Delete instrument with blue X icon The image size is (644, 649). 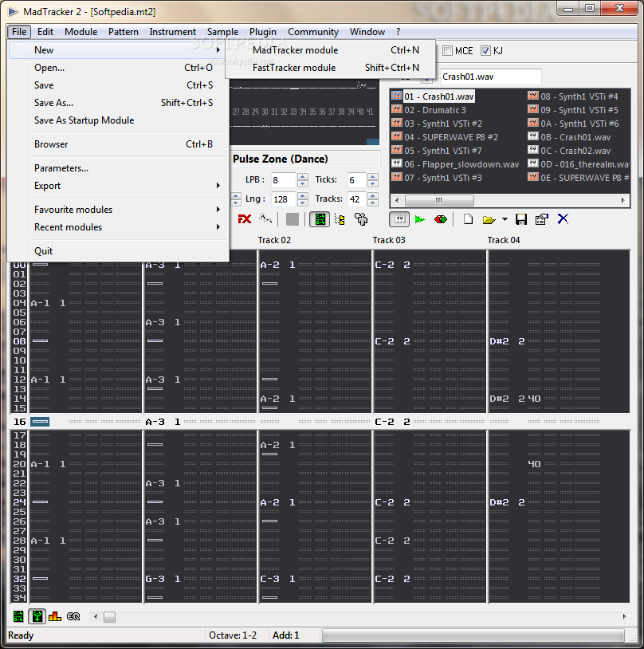click(x=563, y=218)
